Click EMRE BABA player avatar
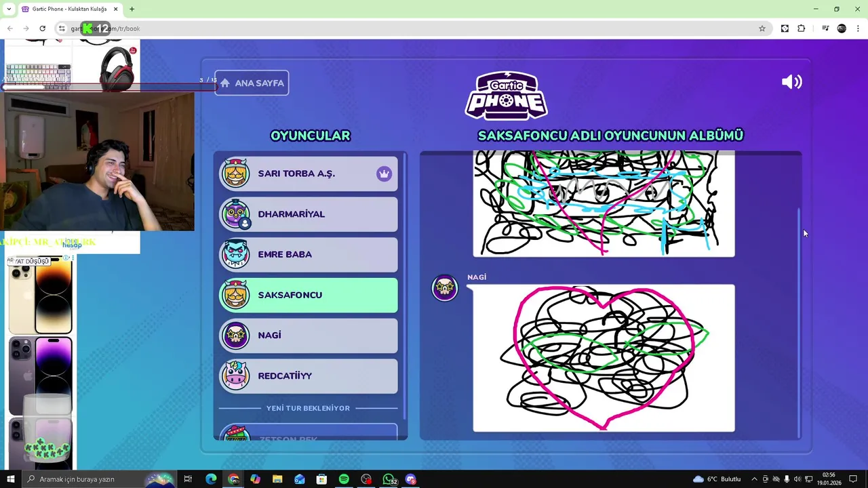Viewport: 868px width, 488px height. (236, 254)
